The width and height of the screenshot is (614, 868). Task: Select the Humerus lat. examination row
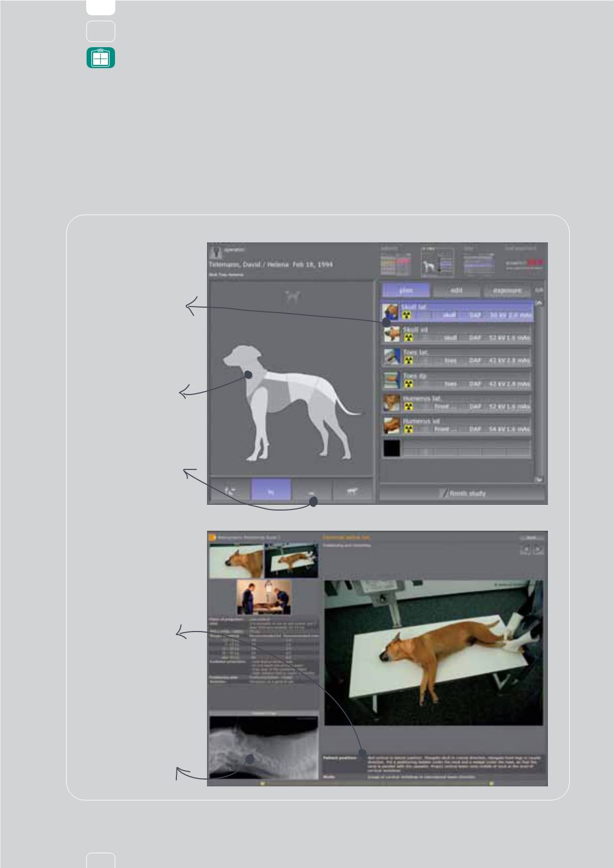tap(457, 403)
